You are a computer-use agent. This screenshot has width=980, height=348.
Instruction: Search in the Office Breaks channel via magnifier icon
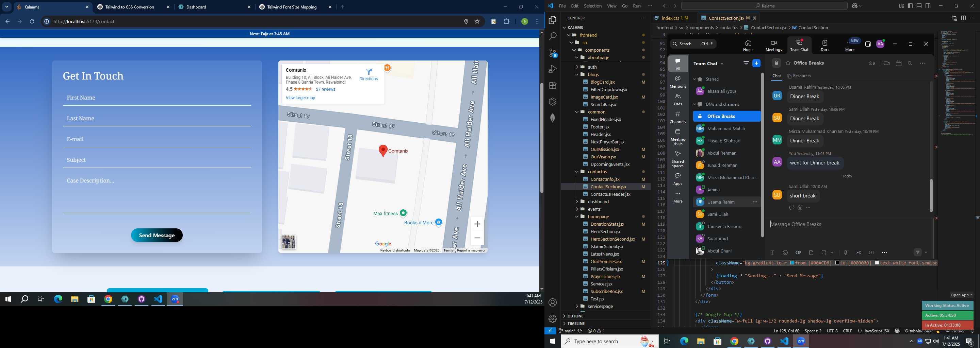910,64
